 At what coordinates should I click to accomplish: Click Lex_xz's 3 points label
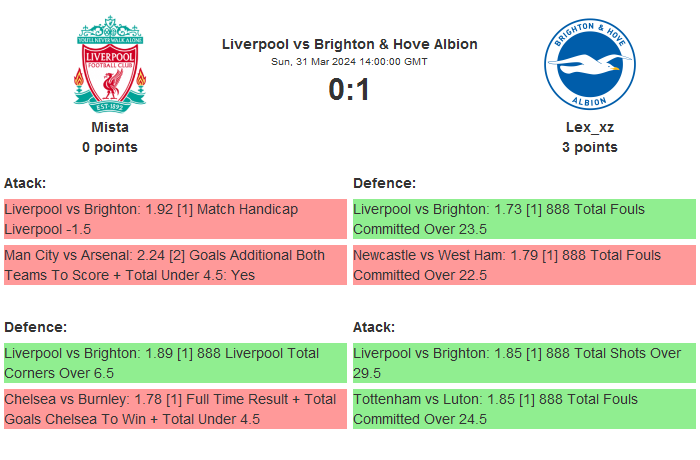point(589,147)
